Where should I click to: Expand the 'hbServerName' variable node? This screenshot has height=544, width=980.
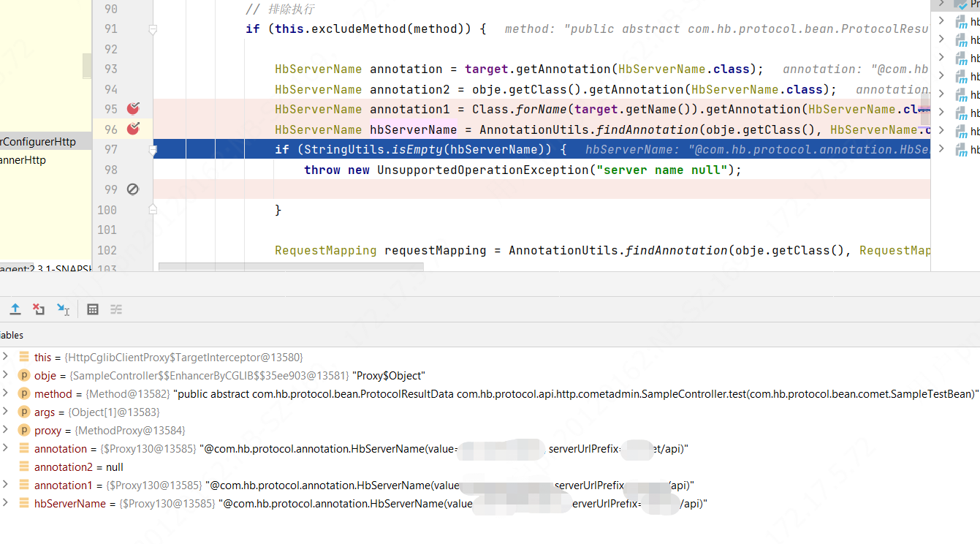(x=6, y=503)
